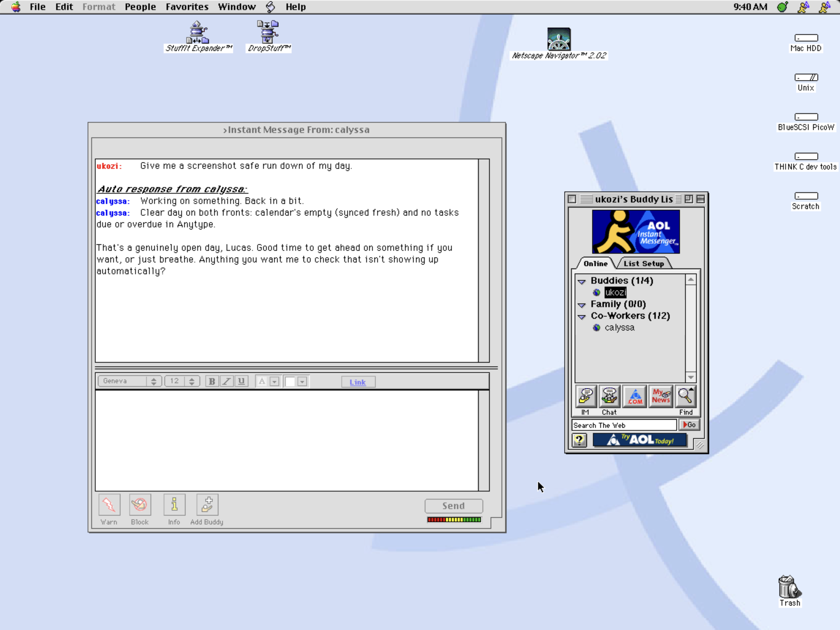Viewport: 840px width, 630px height.
Task: Select the Unix drive icon
Action: pos(806,77)
